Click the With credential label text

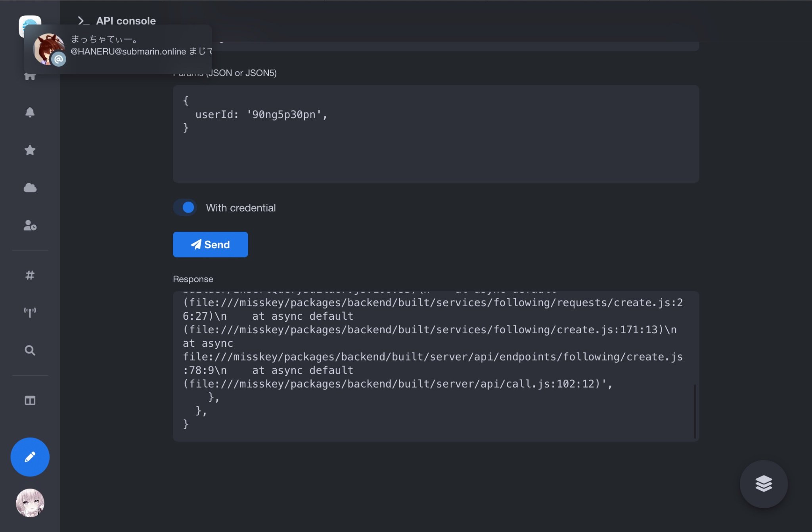tap(241, 208)
